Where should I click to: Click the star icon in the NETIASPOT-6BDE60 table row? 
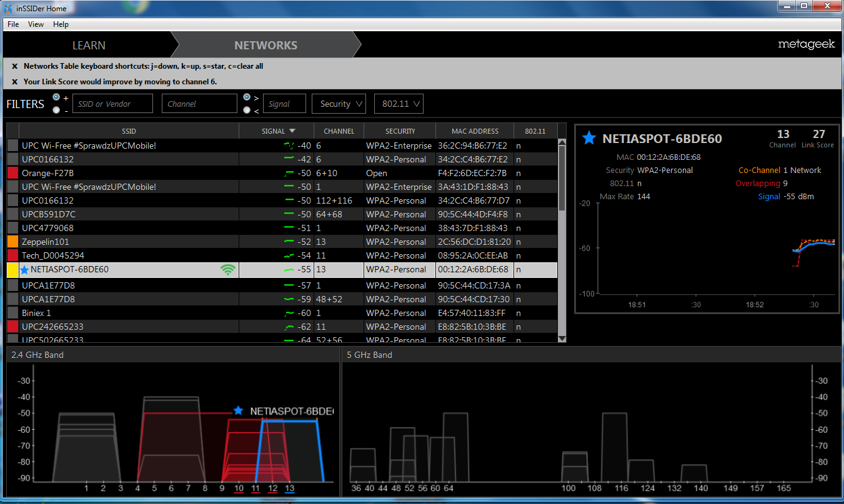coord(25,270)
